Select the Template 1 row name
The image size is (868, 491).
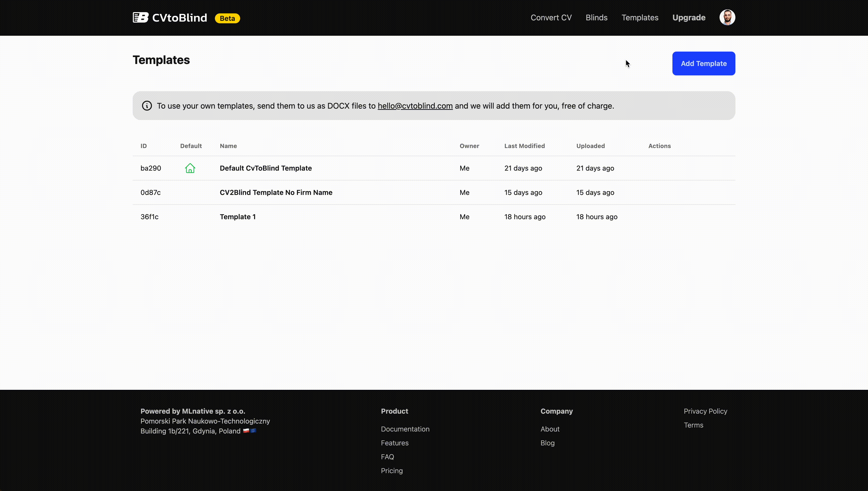click(x=238, y=216)
